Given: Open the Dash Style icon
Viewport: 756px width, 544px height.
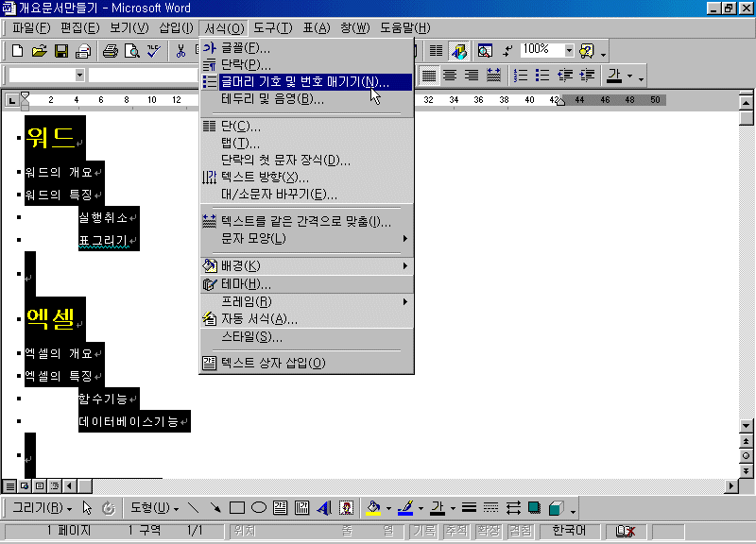Looking at the screenshot, I should (490, 508).
